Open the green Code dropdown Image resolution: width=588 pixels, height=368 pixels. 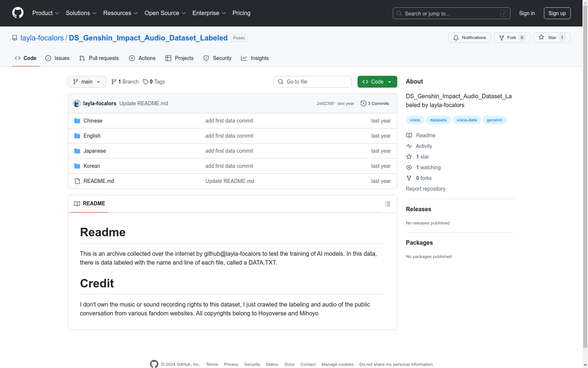pyautogui.click(x=377, y=82)
